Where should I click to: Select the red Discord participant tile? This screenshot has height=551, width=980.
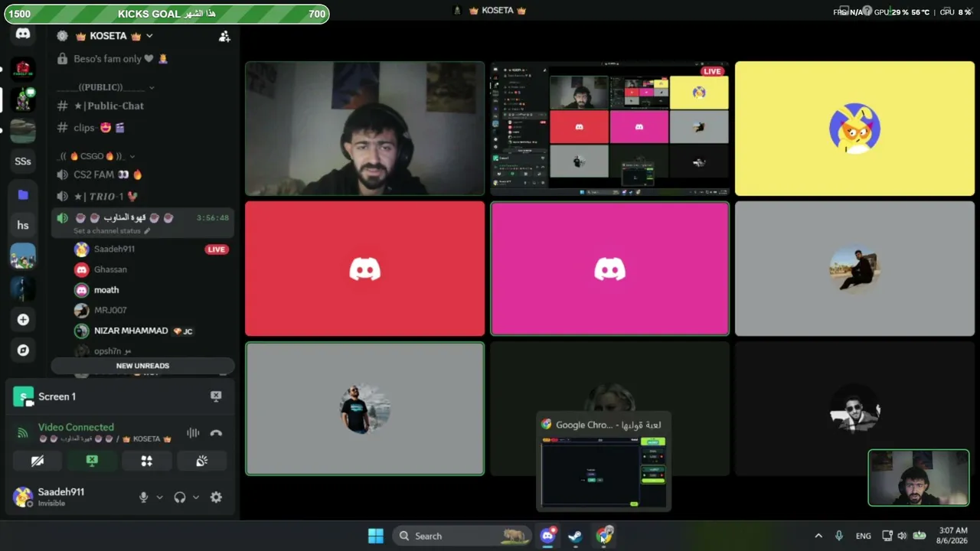coord(364,269)
